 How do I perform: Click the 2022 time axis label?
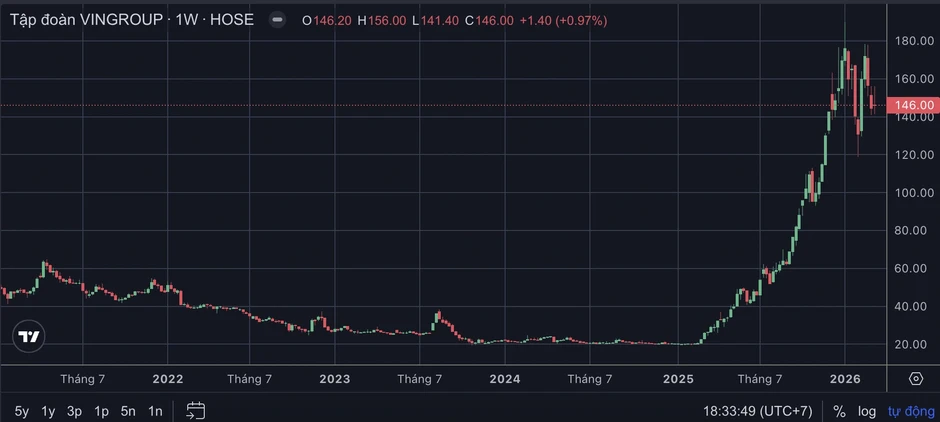(168, 379)
